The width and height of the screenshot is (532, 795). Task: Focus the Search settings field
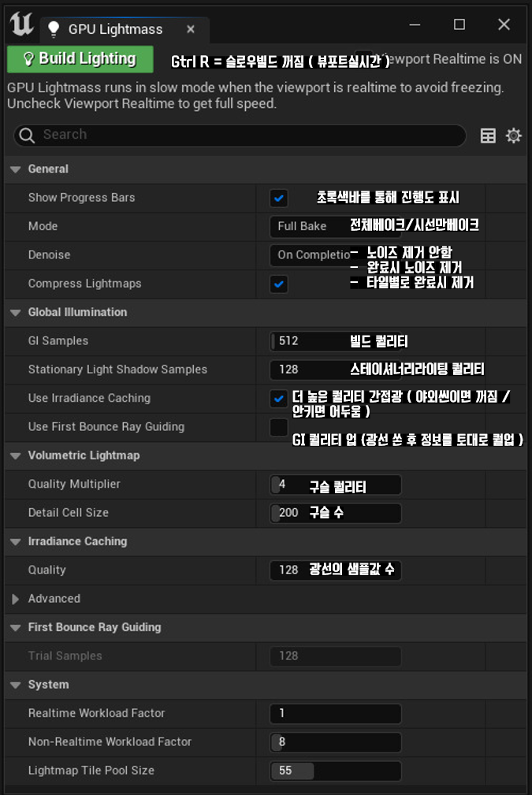tap(240, 136)
